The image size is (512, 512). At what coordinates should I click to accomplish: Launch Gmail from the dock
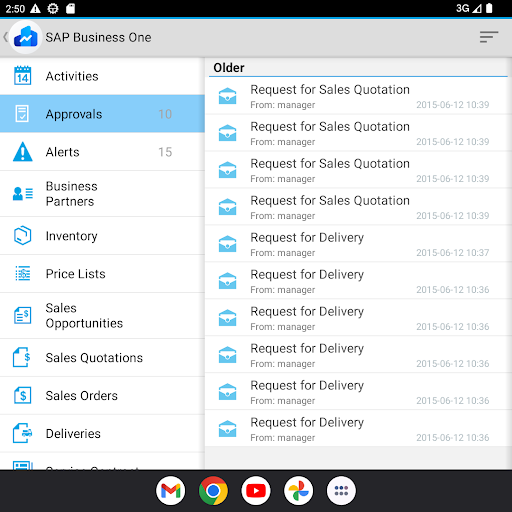tap(170, 491)
